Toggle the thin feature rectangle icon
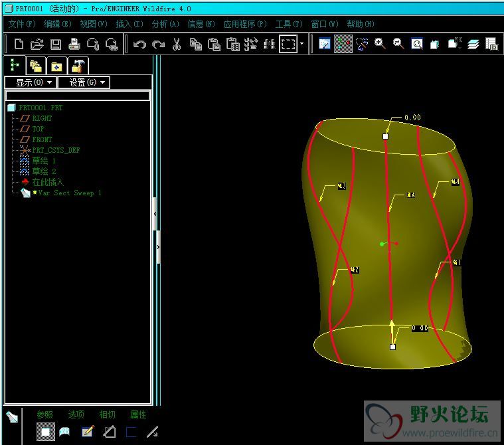Image resolution: width=504 pixels, height=445 pixels. click(131, 432)
